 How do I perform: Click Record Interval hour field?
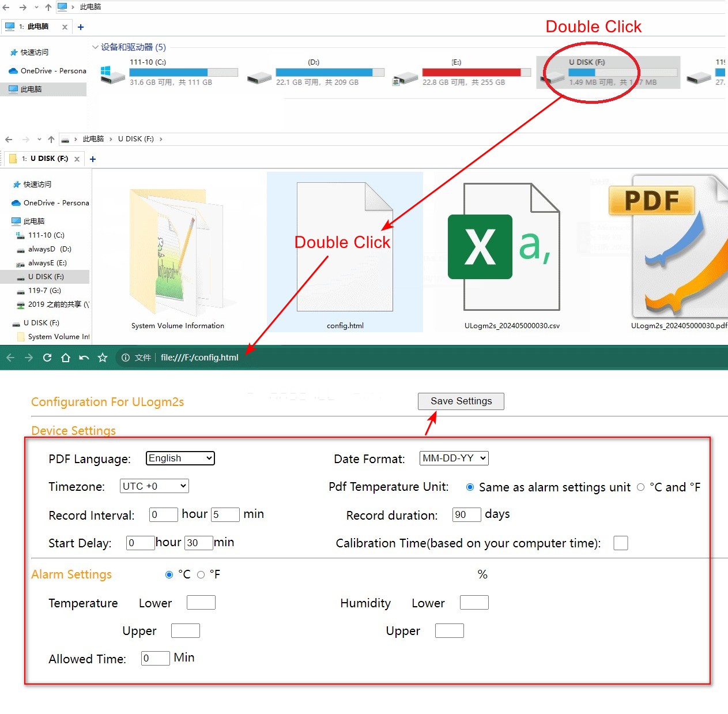tap(163, 514)
